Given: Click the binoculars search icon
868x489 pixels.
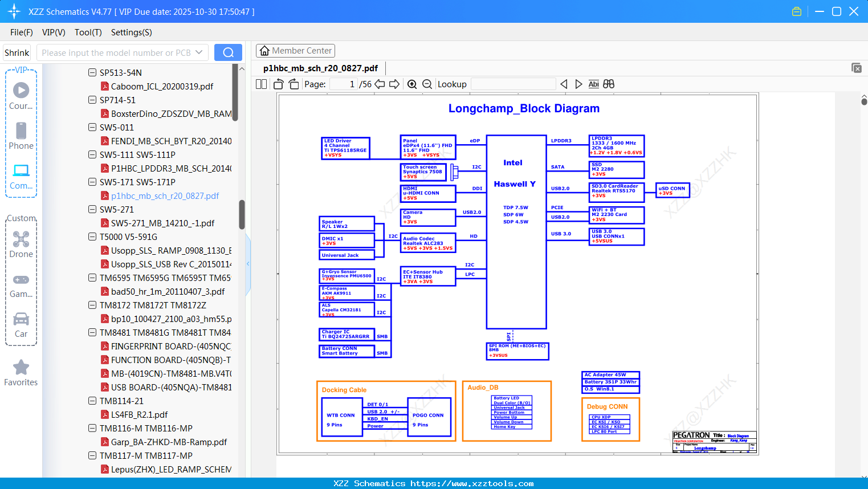Looking at the screenshot, I should tap(609, 84).
